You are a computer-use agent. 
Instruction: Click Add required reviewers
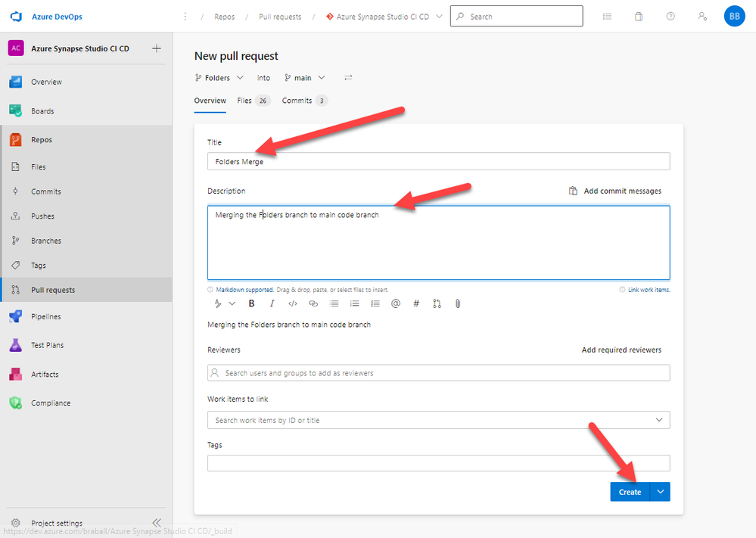621,350
